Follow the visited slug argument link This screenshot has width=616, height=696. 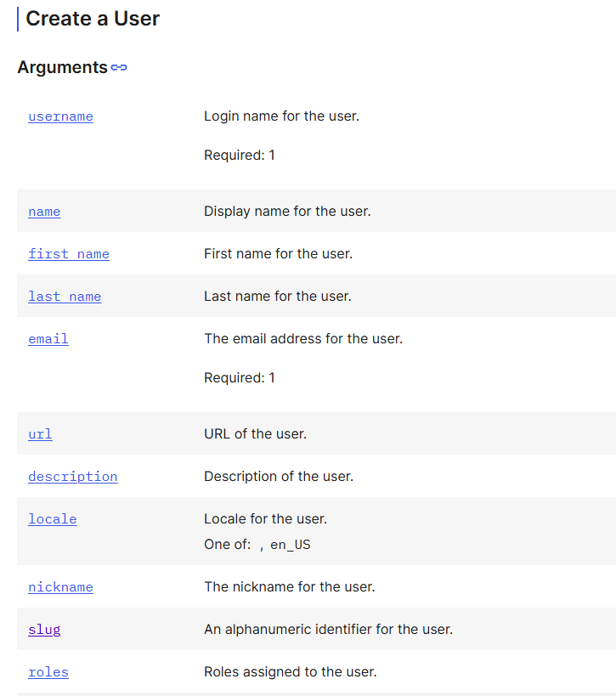click(44, 630)
